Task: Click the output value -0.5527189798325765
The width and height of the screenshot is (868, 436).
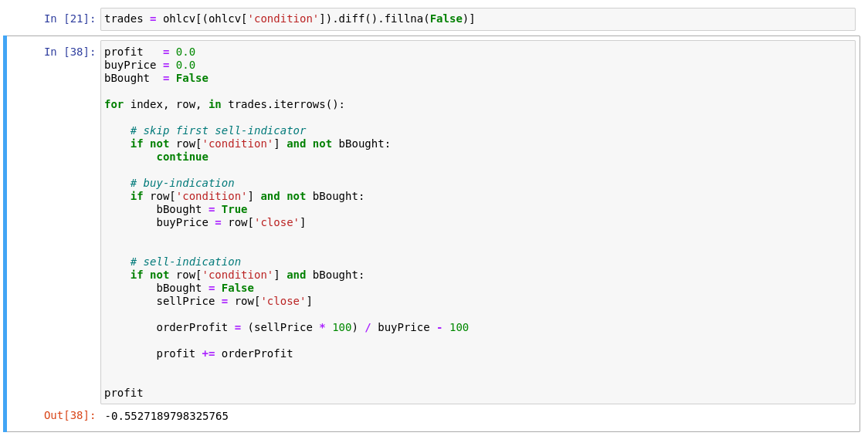Action: pos(167,416)
